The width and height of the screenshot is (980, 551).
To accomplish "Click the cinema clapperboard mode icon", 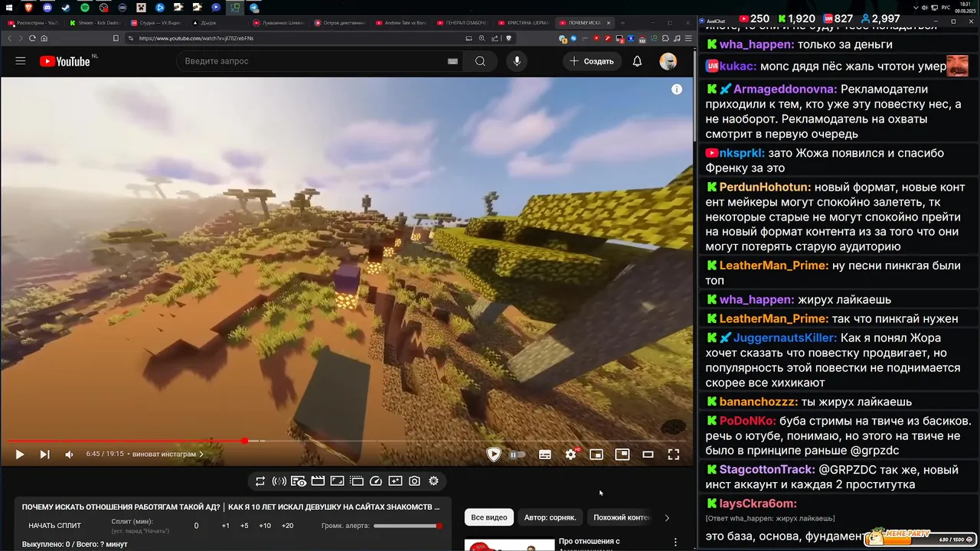I will (x=318, y=481).
